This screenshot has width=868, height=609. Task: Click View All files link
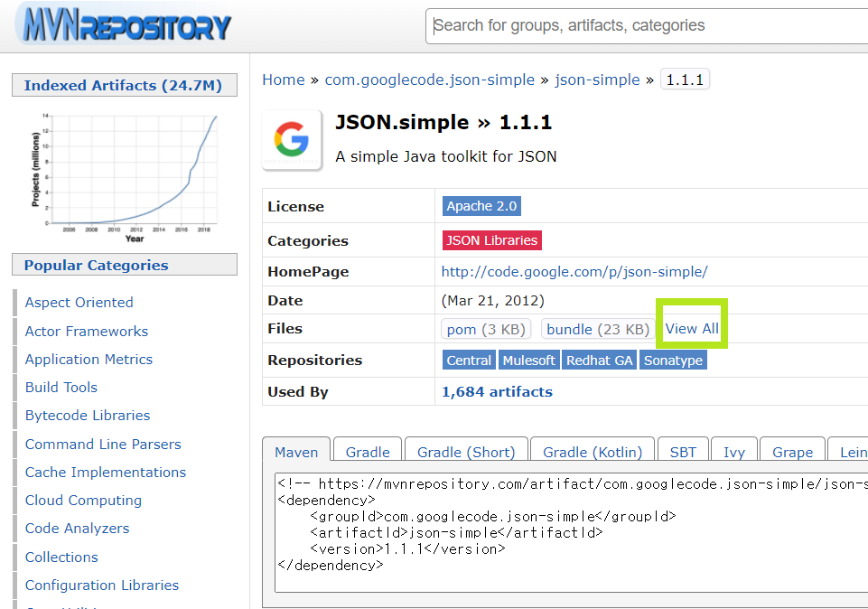tap(692, 328)
